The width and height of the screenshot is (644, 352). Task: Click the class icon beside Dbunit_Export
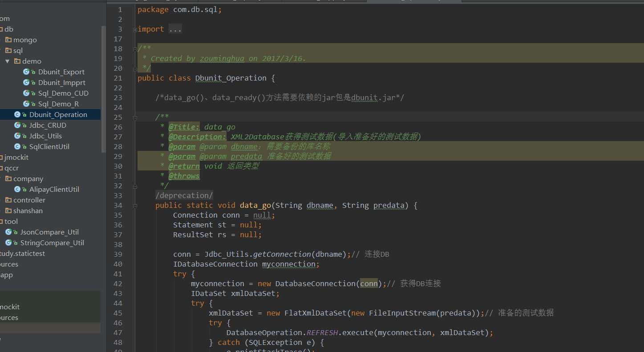pos(26,72)
